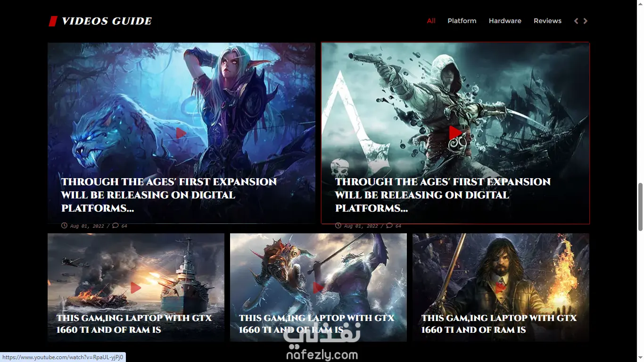Viewport: 644px width, 362px height.
Task: Switch to the Reviews tab
Action: pyautogui.click(x=547, y=21)
